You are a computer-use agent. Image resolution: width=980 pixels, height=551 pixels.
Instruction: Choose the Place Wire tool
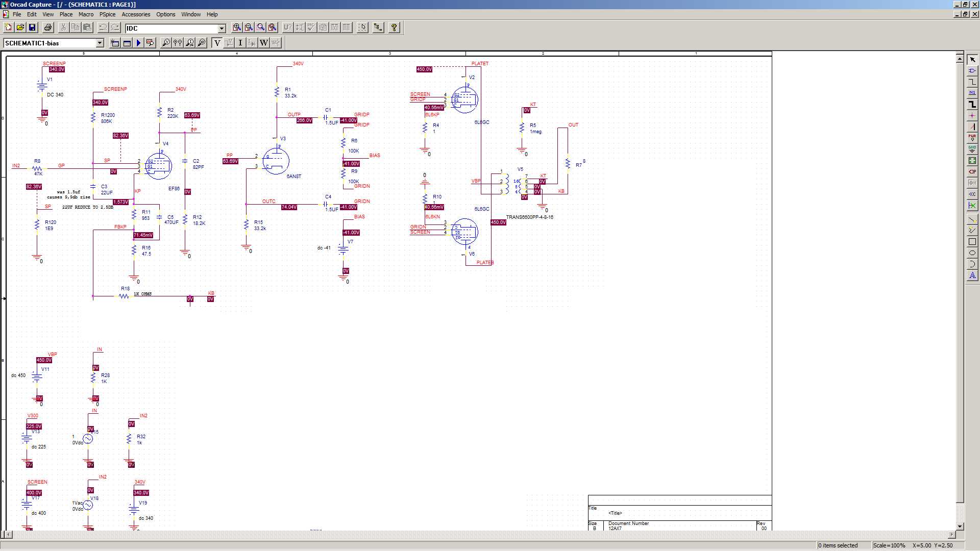(x=972, y=82)
